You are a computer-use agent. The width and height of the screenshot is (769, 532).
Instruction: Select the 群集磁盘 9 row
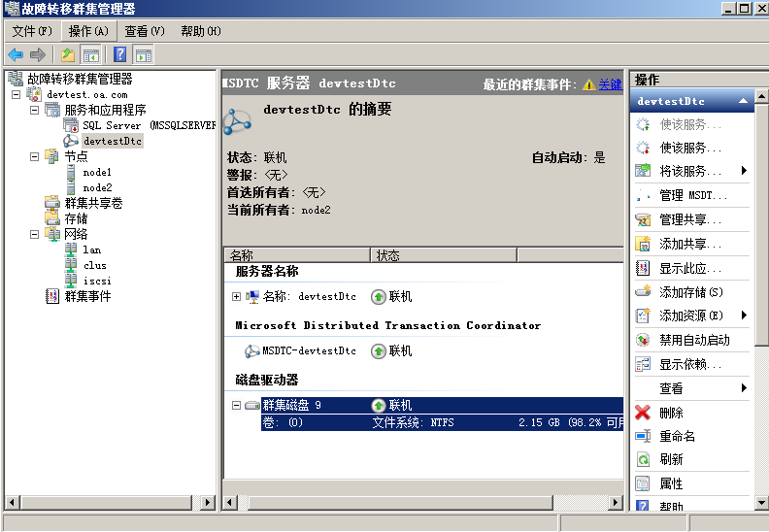click(x=442, y=405)
